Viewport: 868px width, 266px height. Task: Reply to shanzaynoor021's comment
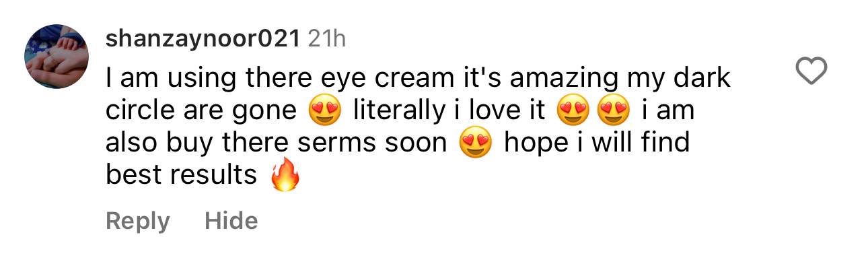pyautogui.click(x=138, y=221)
